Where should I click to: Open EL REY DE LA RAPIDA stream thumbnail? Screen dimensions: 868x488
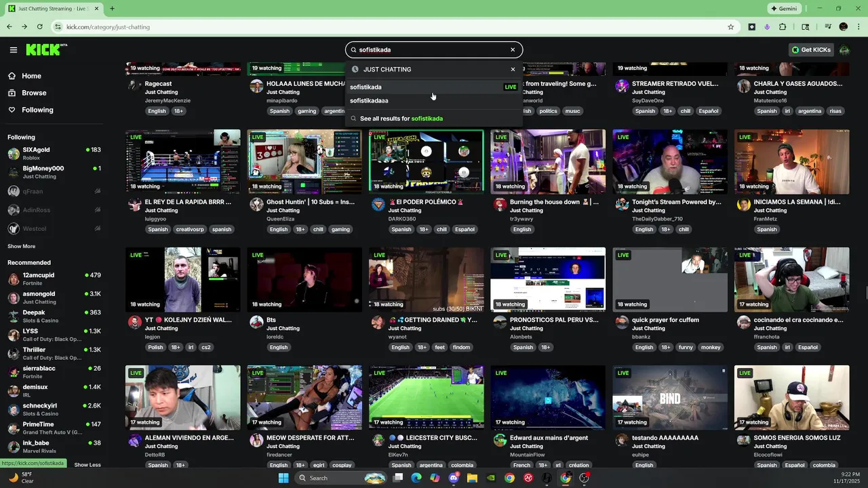(x=182, y=161)
